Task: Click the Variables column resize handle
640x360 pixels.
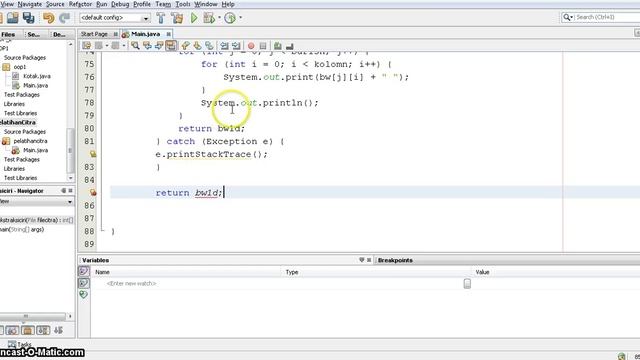Action: coord(467,283)
